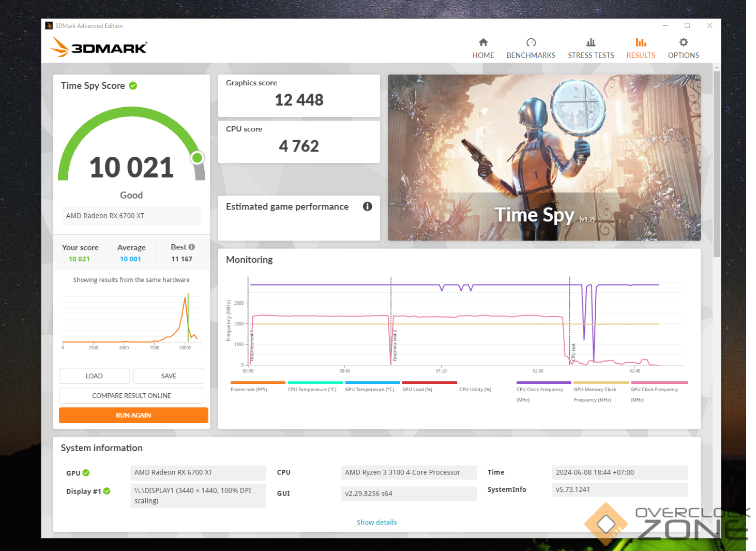Click Compare Result Online button
The height and width of the screenshot is (551, 756).
(x=131, y=396)
